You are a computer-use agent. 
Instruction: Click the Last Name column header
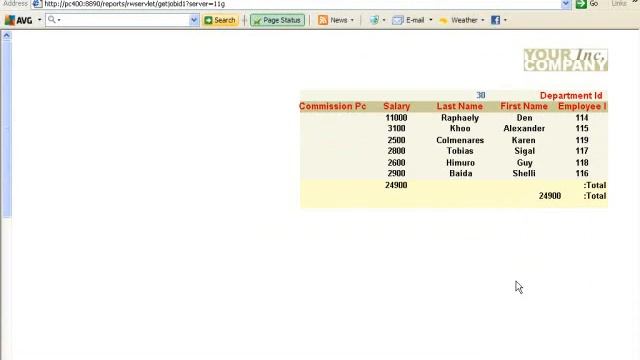(x=460, y=107)
